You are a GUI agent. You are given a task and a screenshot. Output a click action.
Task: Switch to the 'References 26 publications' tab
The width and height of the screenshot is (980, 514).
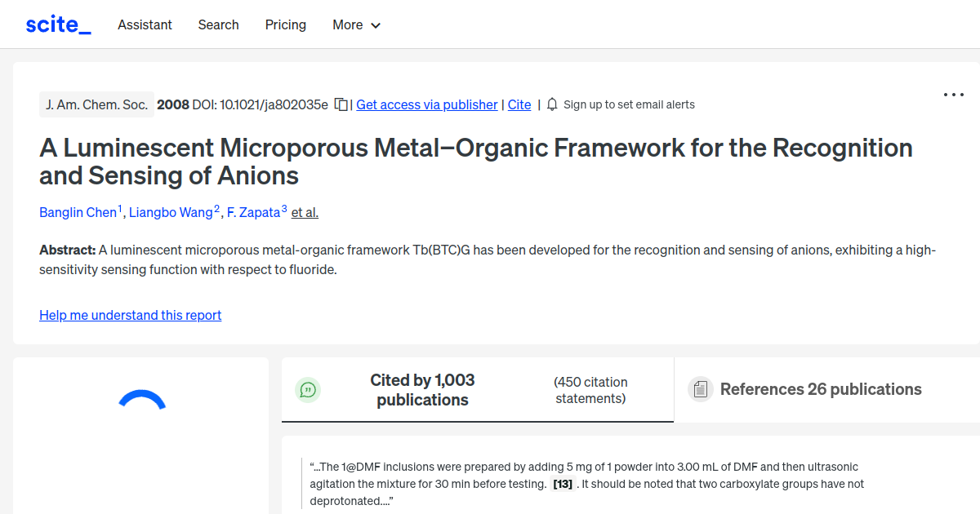tap(820, 389)
